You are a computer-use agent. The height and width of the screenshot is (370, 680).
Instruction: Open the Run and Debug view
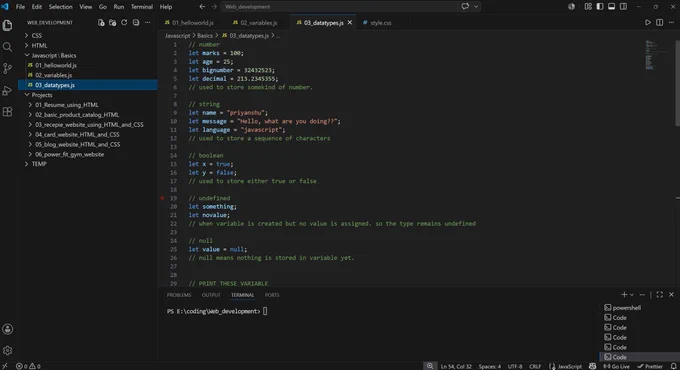7,90
